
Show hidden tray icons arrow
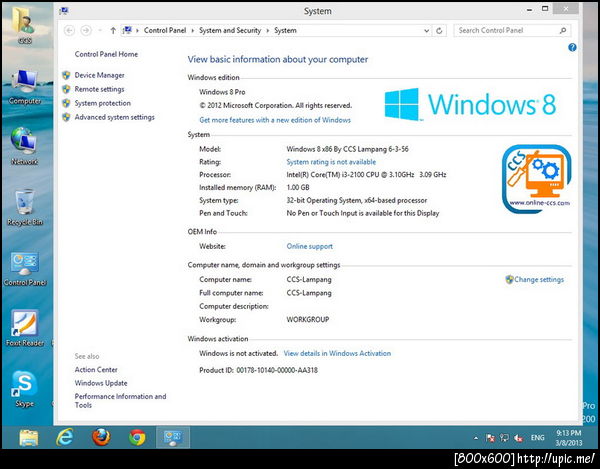pos(476,438)
